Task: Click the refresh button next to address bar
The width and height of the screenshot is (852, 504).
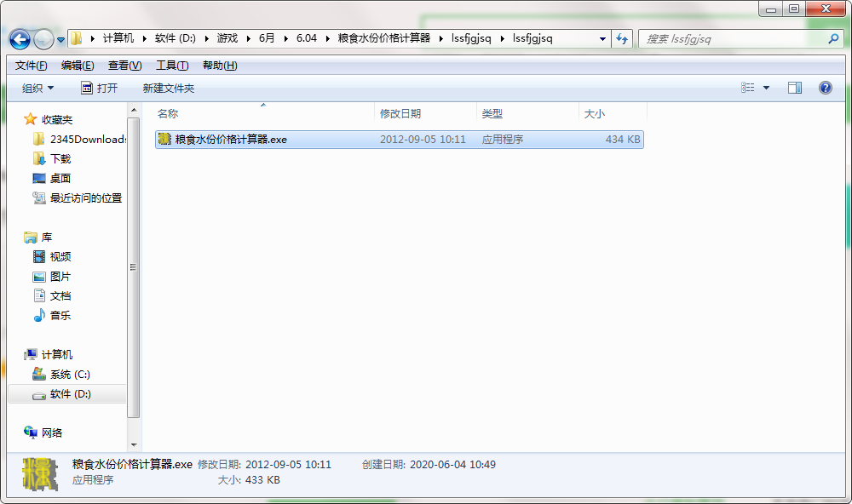Action: [x=622, y=38]
